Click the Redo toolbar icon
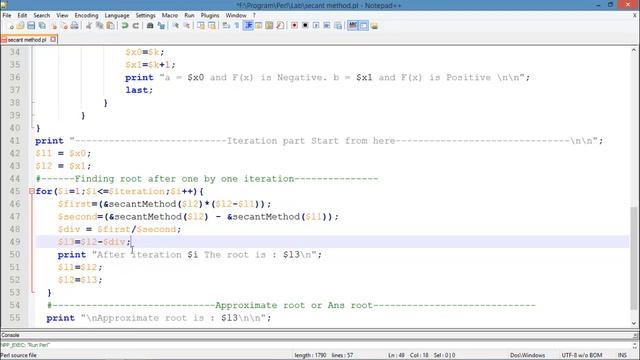The width and height of the screenshot is (640, 360). click(136, 26)
